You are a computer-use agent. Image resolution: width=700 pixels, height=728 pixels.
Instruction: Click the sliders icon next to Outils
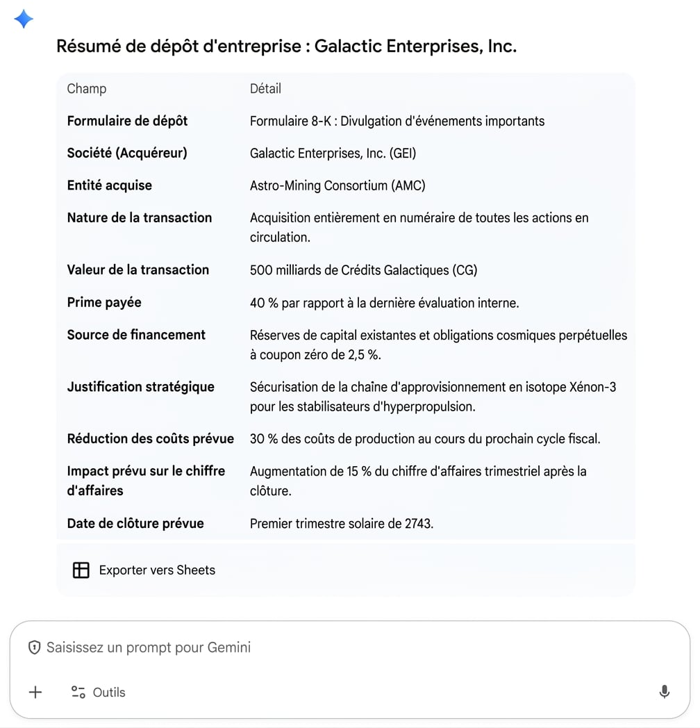tap(78, 693)
